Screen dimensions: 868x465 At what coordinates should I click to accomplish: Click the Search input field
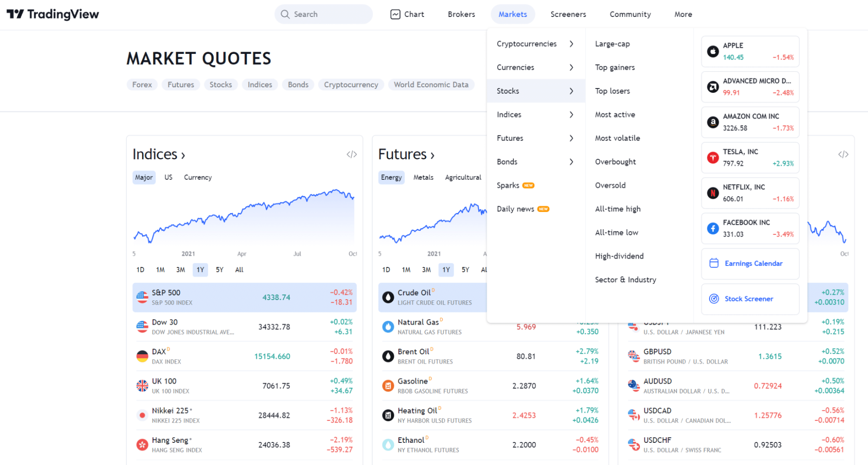(323, 14)
